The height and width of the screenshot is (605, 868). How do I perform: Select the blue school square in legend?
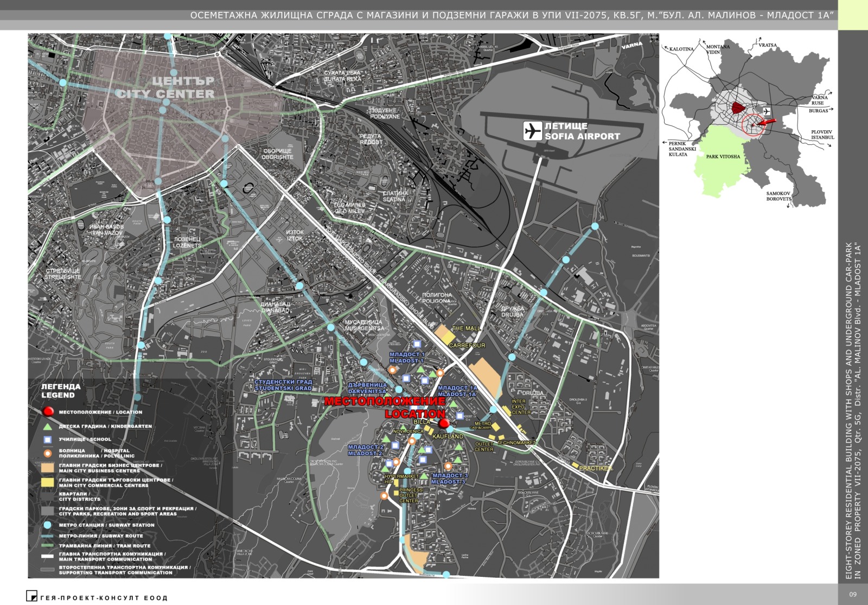[48, 440]
